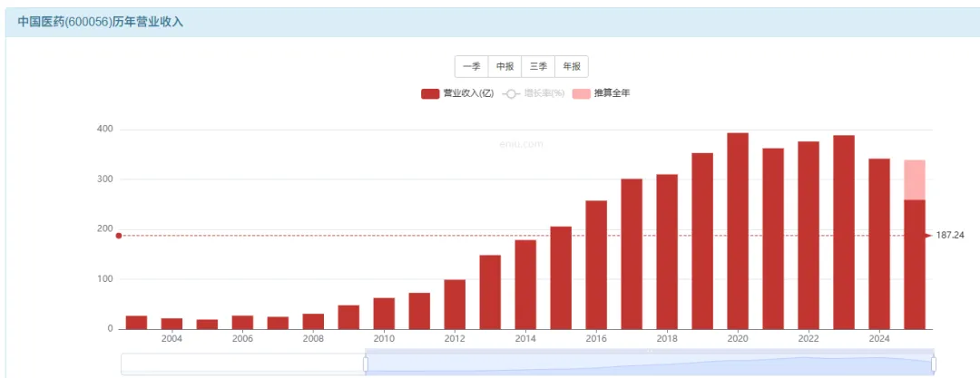Open the 三季 report tab
The width and height of the screenshot is (980, 378).
click(x=538, y=67)
